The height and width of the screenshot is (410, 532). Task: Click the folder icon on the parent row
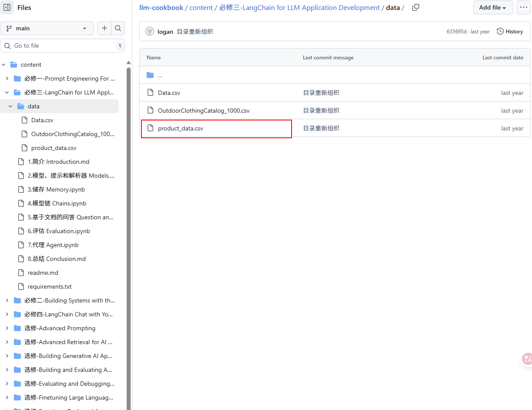[x=150, y=75]
